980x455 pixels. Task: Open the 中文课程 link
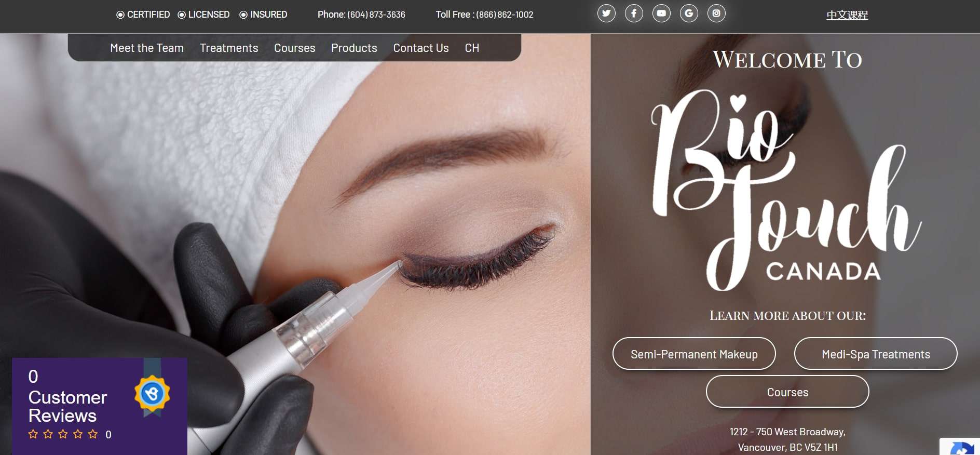point(847,15)
